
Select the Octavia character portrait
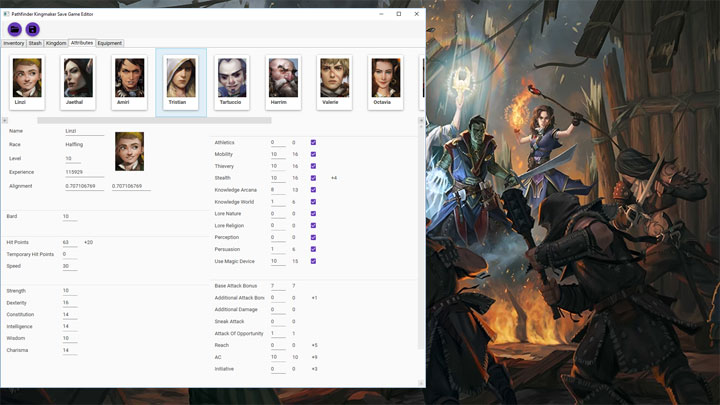click(x=385, y=81)
